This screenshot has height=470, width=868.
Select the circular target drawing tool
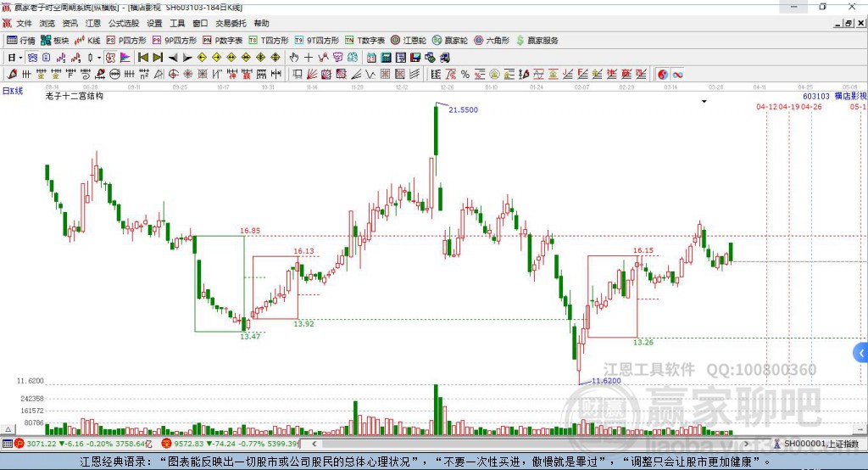173,75
